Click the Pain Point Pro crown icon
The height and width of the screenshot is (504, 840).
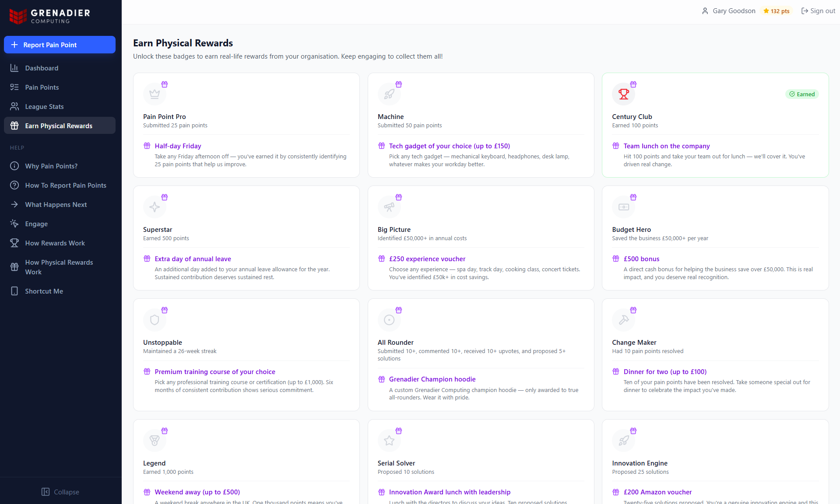155,94
